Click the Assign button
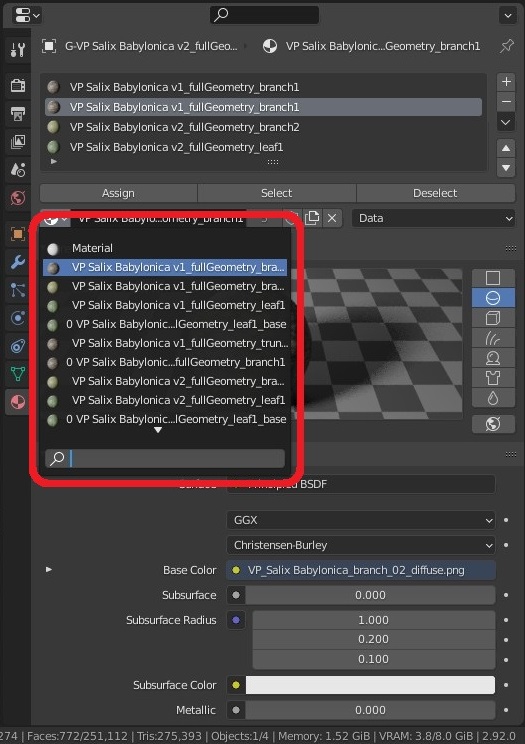Viewport: 525px width, 744px height. coord(118,193)
